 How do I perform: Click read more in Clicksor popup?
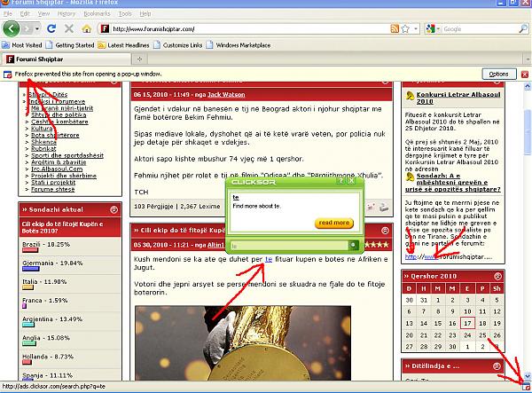(x=334, y=223)
